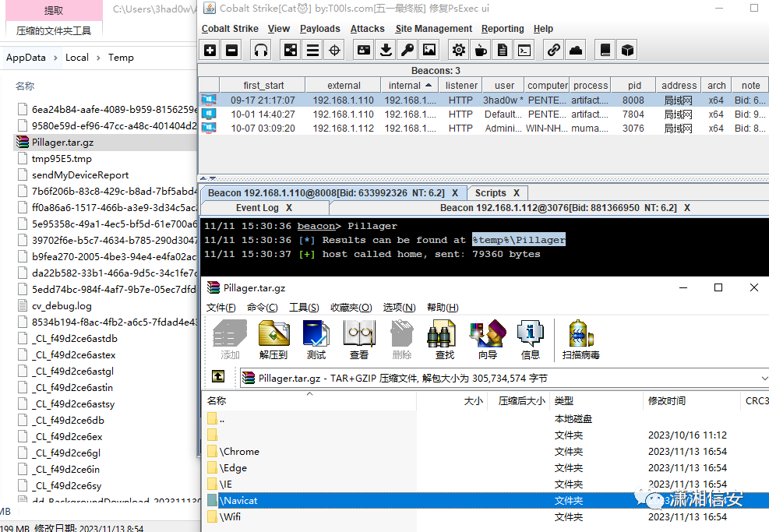The width and height of the screenshot is (769, 532).
Task: Expand the breadcrumb chevron after Local
Action: point(98,58)
